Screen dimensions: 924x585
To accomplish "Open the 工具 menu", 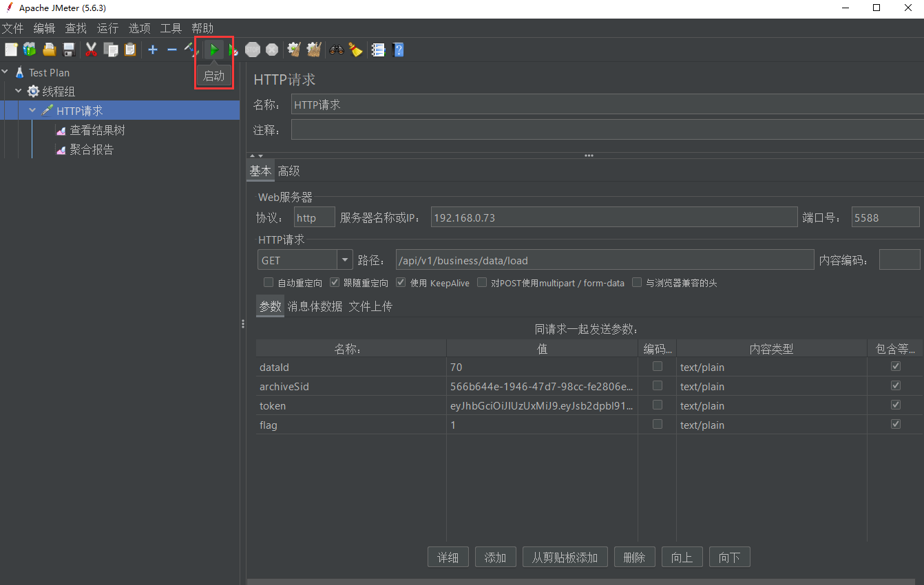I will click(x=171, y=28).
